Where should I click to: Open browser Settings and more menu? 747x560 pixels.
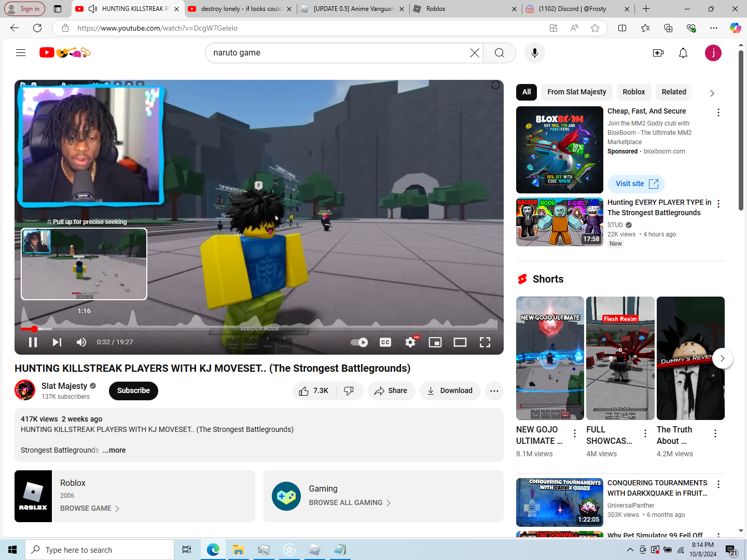(x=714, y=28)
